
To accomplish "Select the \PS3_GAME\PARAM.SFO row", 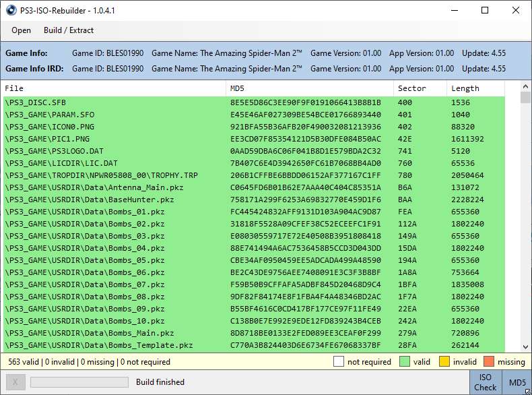I will 254,115.
